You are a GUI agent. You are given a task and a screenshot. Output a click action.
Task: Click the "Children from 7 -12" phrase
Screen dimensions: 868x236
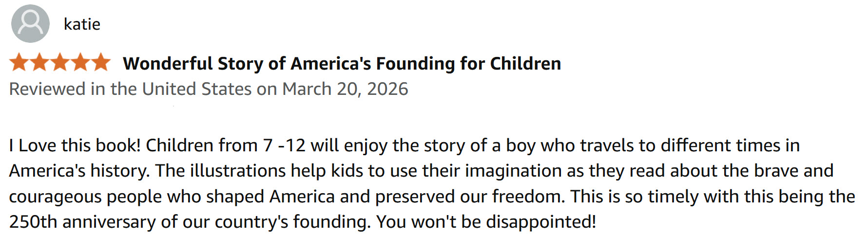[225, 145]
